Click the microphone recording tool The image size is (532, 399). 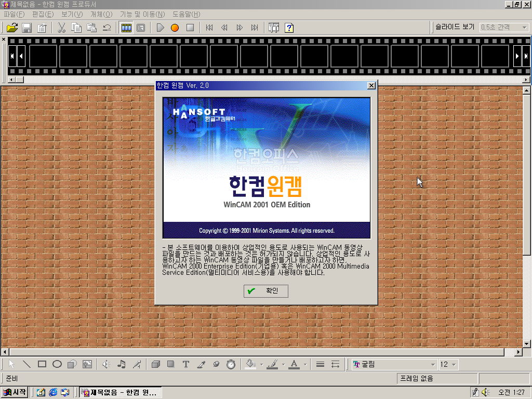(137, 364)
